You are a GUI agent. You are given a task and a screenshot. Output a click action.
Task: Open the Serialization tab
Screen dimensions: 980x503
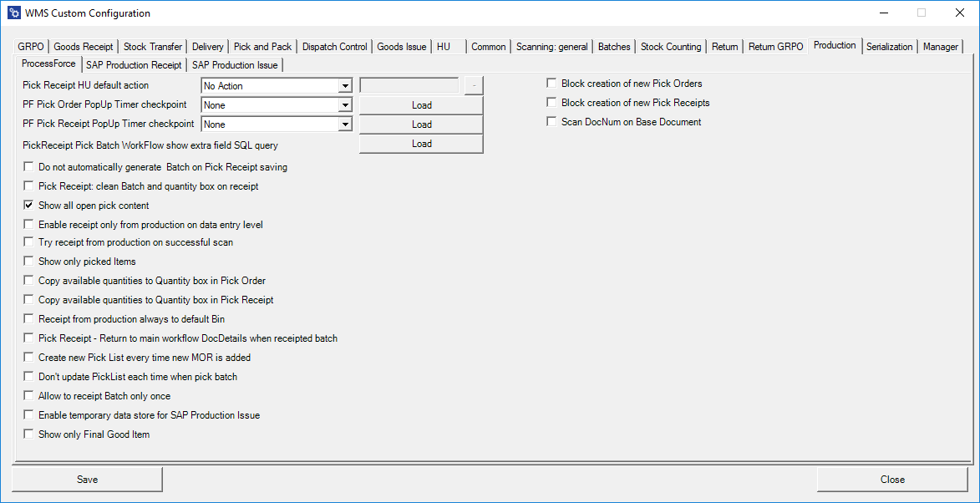click(889, 47)
